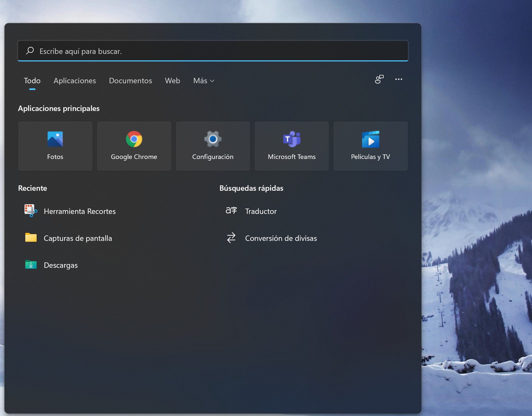The image size is (532, 416).
Task: Open the Descargas folder
Action: (61, 265)
